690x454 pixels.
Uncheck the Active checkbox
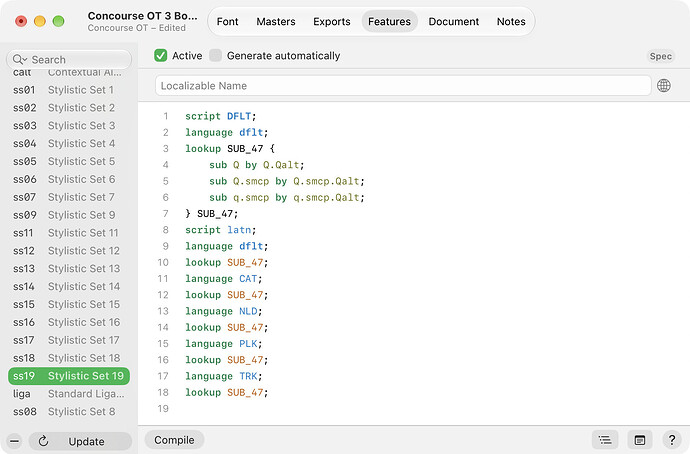click(x=161, y=55)
